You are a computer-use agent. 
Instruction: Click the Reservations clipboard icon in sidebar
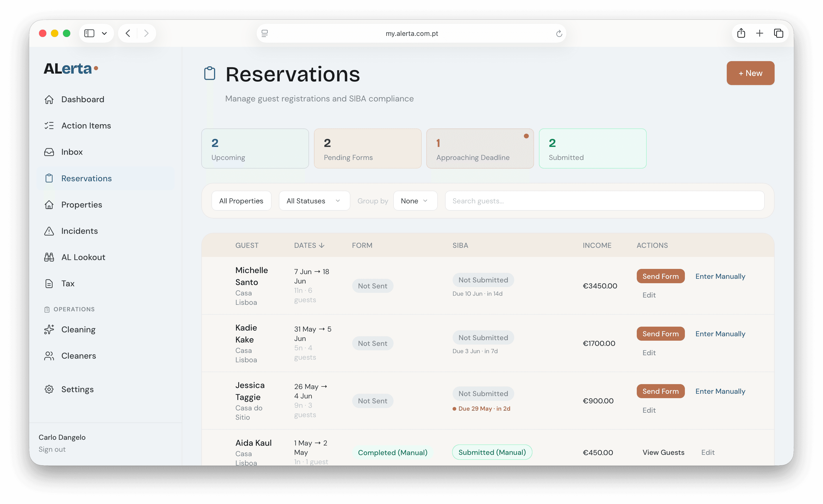coord(49,178)
